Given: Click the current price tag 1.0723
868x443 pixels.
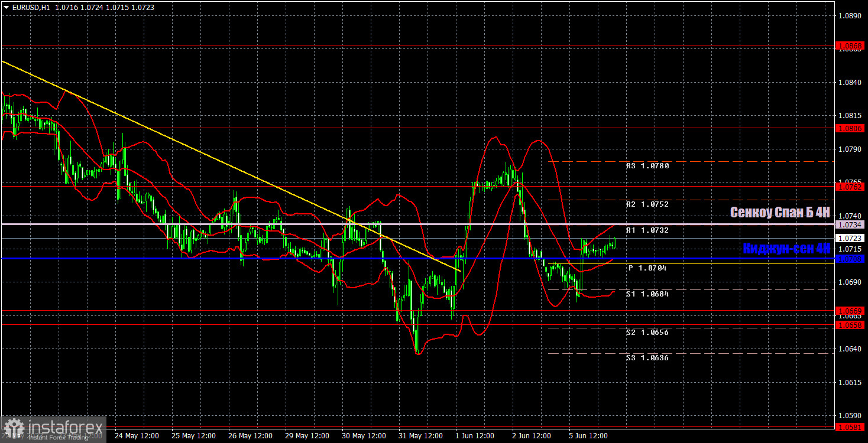Looking at the screenshot, I should 850,238.
